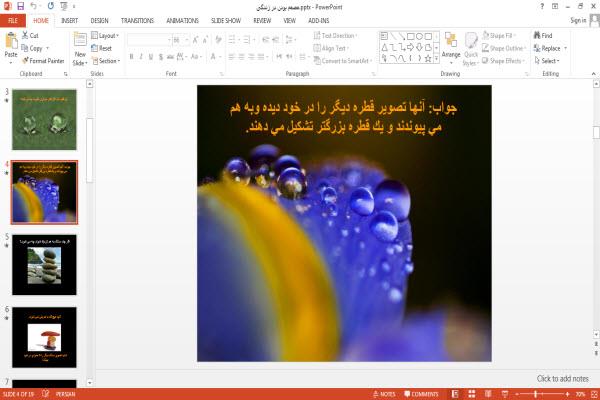Click Fit slide to window icon
600x400 pixels.
[594, 394]
